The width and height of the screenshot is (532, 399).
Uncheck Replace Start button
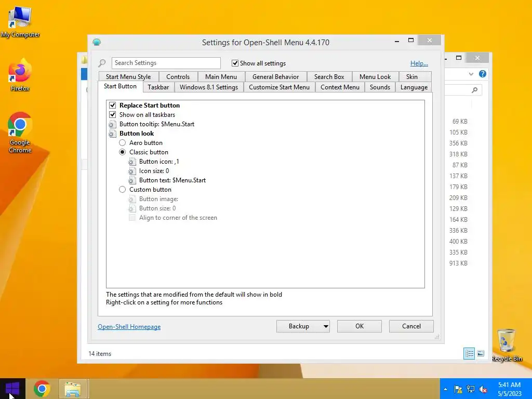tap(113, 105)
